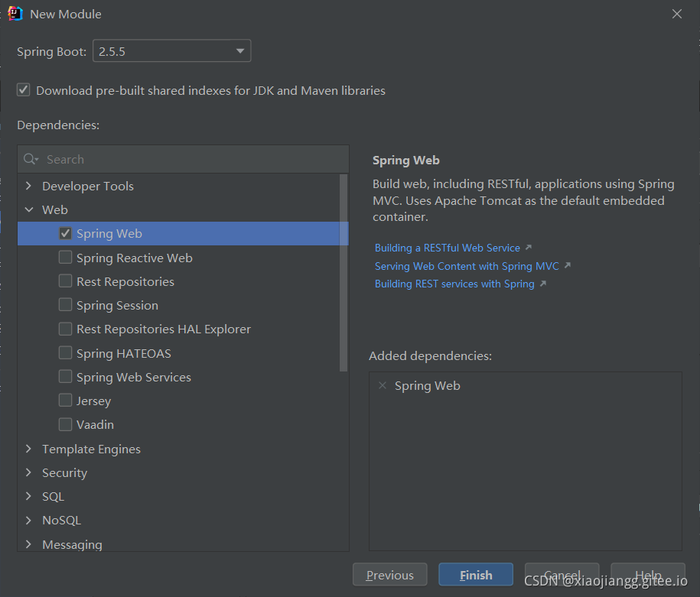
Task: Click external link arrow beside Building a RESTful Web Service
Action: (x=529, y=247)
